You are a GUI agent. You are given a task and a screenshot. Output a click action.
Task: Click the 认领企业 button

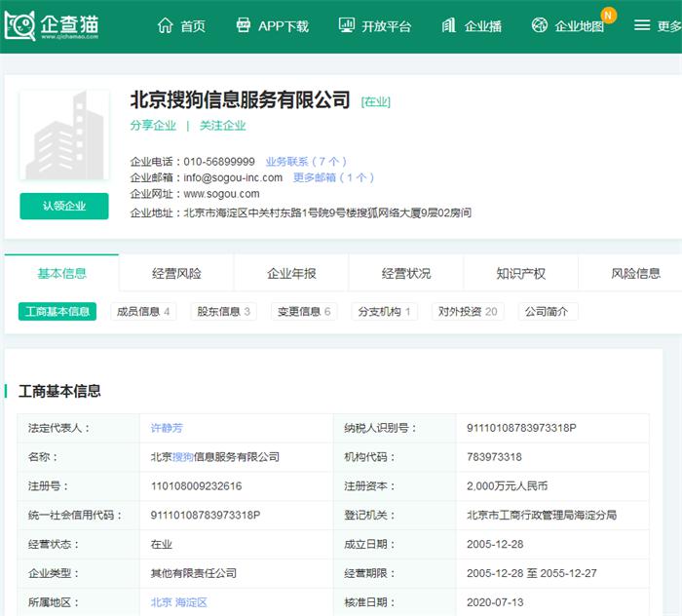click(x=64, y=207)
